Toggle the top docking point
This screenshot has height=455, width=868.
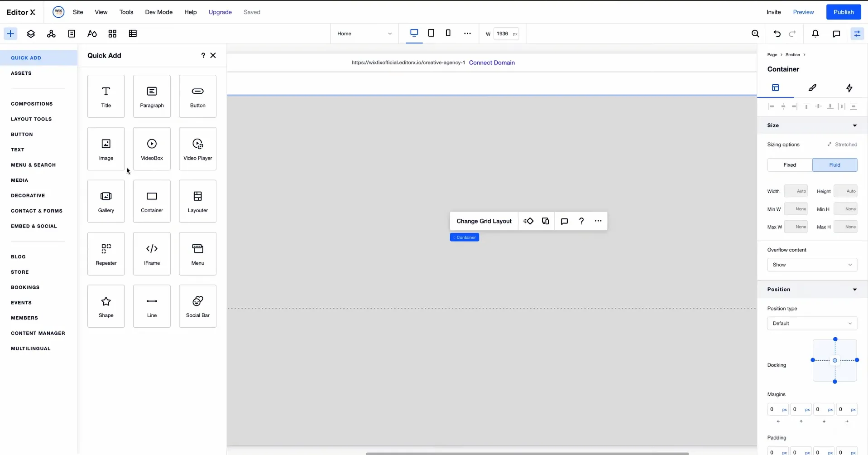[x=835, y=339]
